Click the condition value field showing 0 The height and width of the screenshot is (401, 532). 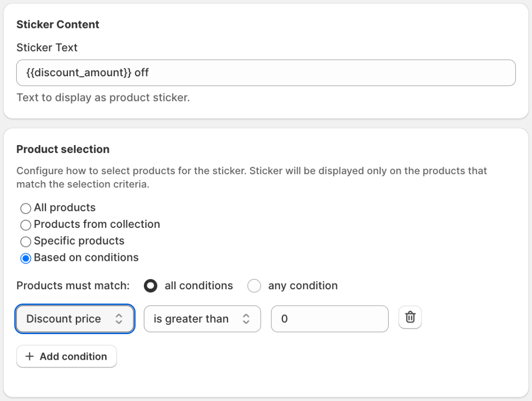pos(330,319)
